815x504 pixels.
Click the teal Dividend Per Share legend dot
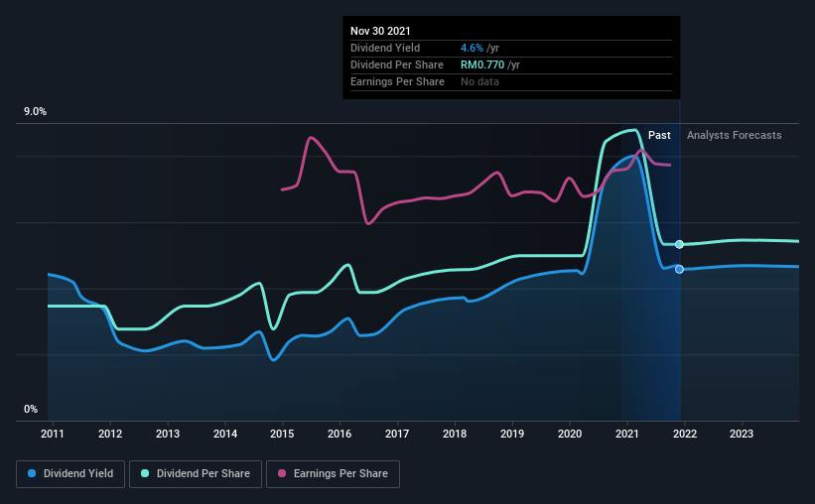[x=145, y=474]
